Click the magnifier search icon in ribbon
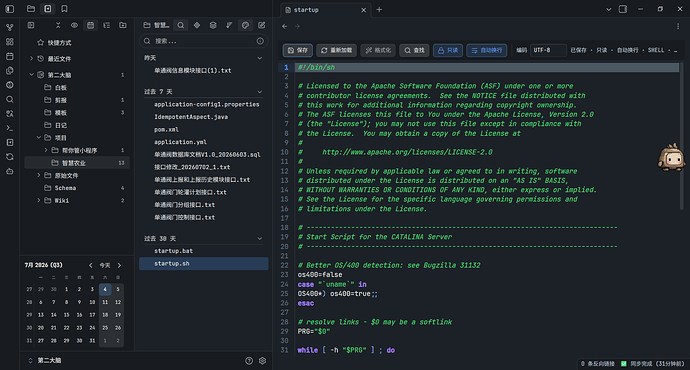The height and width of the screenshot is (370, 690). [x=10, y=99]
